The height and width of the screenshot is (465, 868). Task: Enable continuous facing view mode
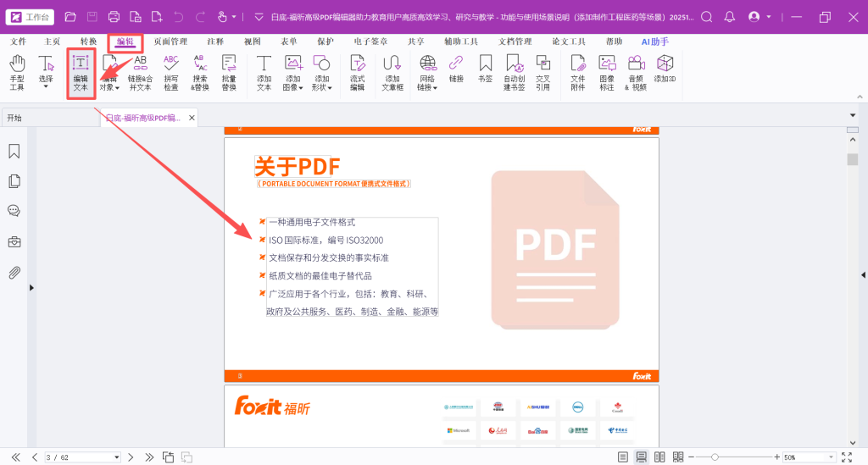coord(678,457)
